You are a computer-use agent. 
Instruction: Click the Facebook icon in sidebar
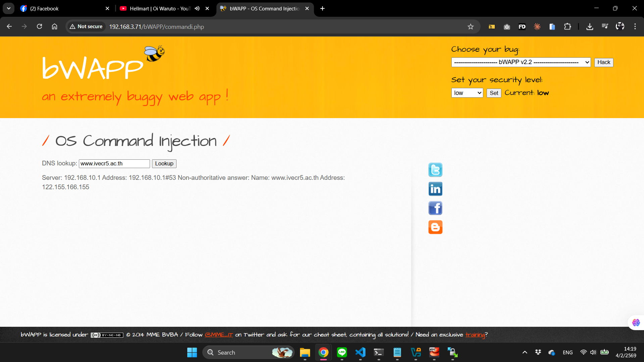pyautogui.click(x=435, y=208)
